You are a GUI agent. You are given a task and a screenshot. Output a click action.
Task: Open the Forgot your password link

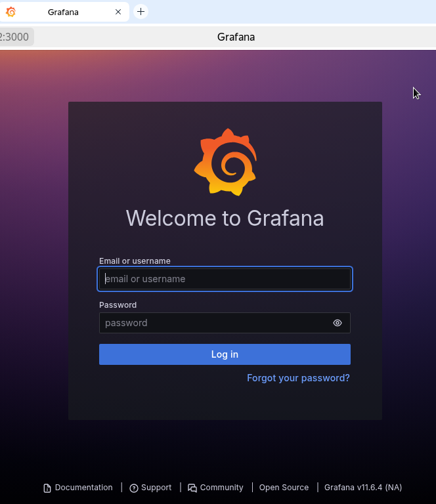[298, 378]
